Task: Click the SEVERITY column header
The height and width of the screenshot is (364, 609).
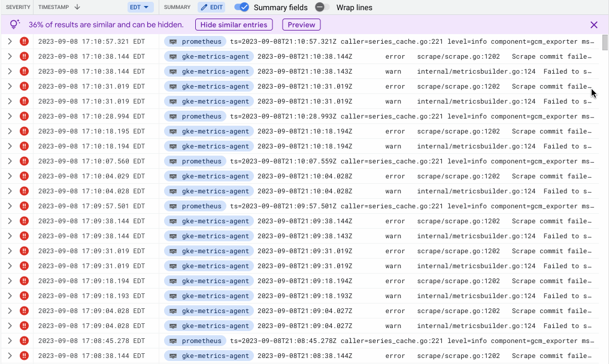Action: (18, 7)
